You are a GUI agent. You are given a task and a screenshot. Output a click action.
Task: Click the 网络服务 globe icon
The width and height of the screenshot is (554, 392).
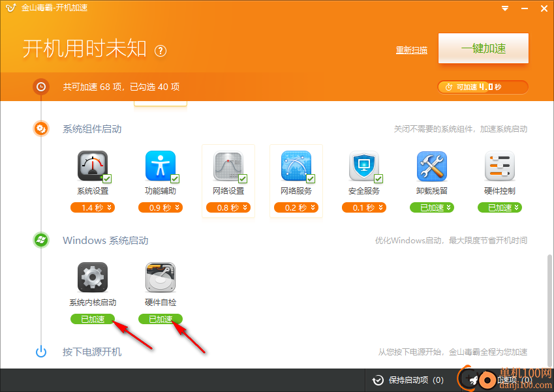tap(296, 166)
